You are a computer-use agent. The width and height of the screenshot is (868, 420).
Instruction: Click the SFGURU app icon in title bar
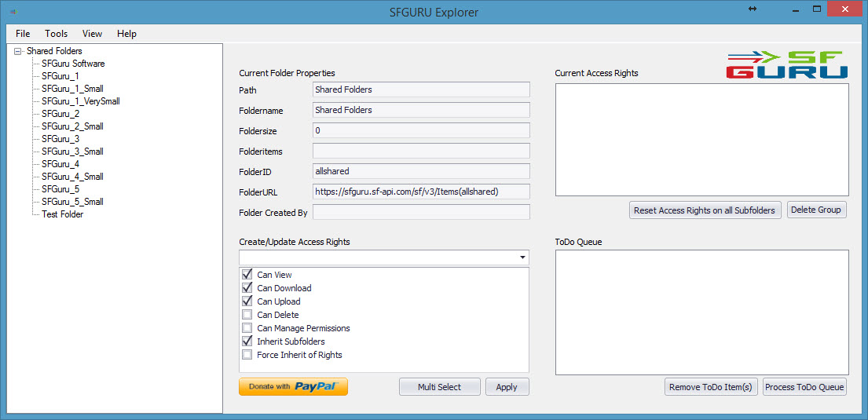tap(14, 11)
